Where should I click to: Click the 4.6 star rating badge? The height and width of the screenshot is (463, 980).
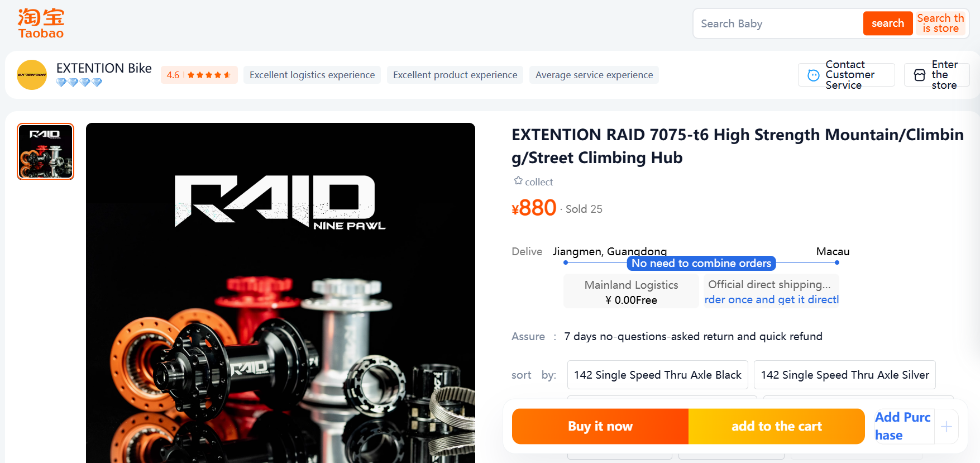[x=199, y=75]
